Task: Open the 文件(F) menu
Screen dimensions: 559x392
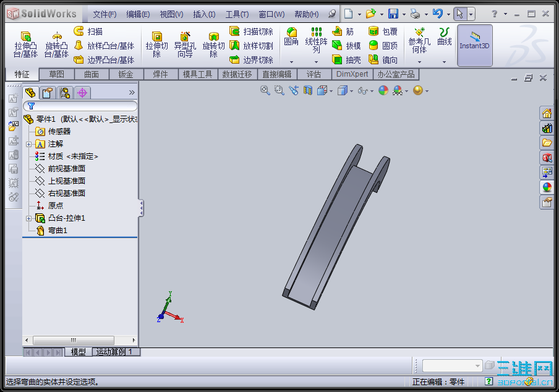Action: tap(105, 14)
